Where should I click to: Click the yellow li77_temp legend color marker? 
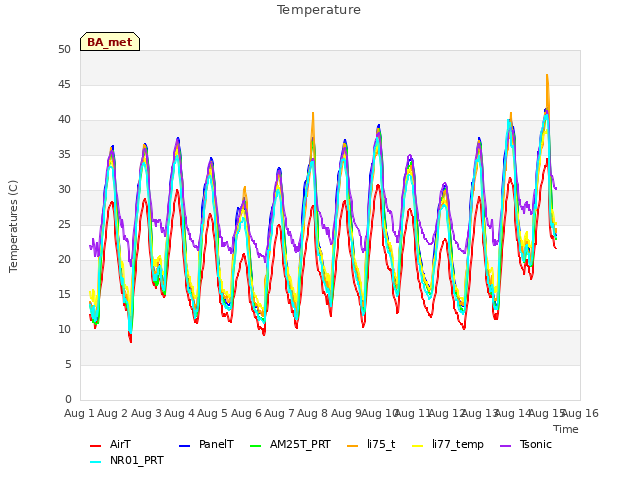click(x=418, y=446)
